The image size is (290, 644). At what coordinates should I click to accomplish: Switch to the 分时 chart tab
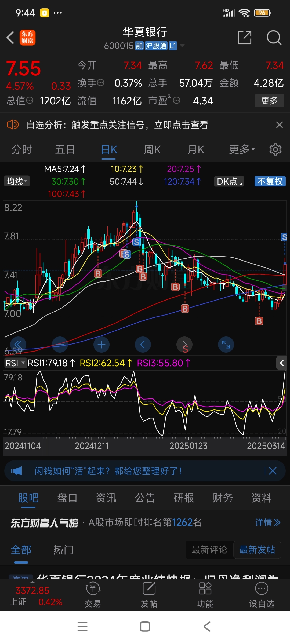point(22,149)
